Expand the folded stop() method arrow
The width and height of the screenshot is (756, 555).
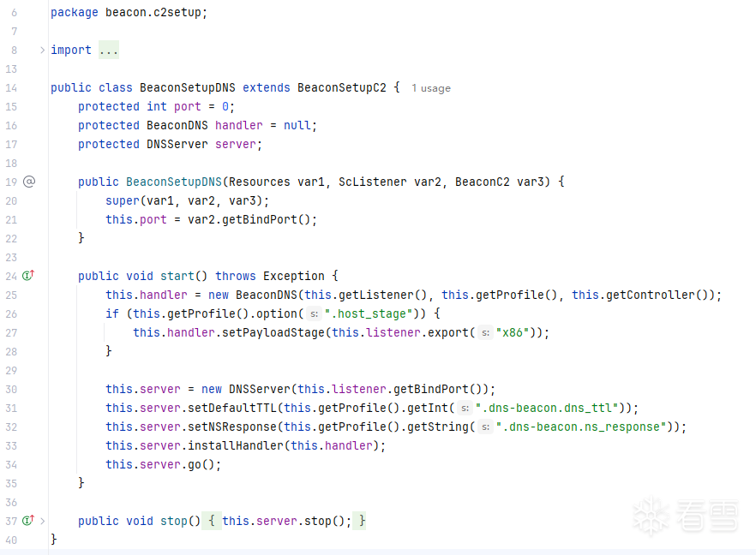(42, 521)
